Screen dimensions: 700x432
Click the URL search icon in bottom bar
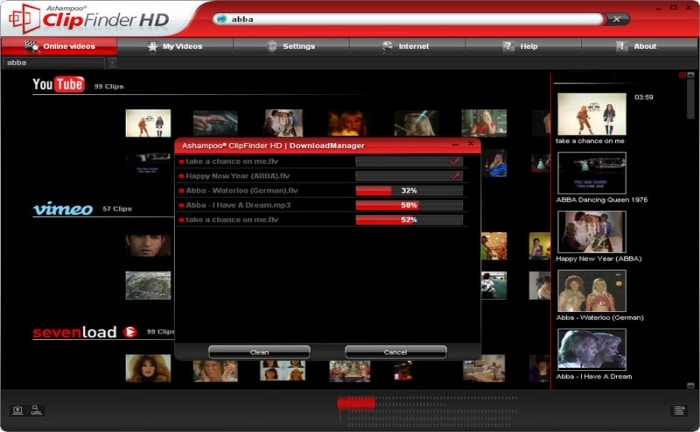(36, 410)
